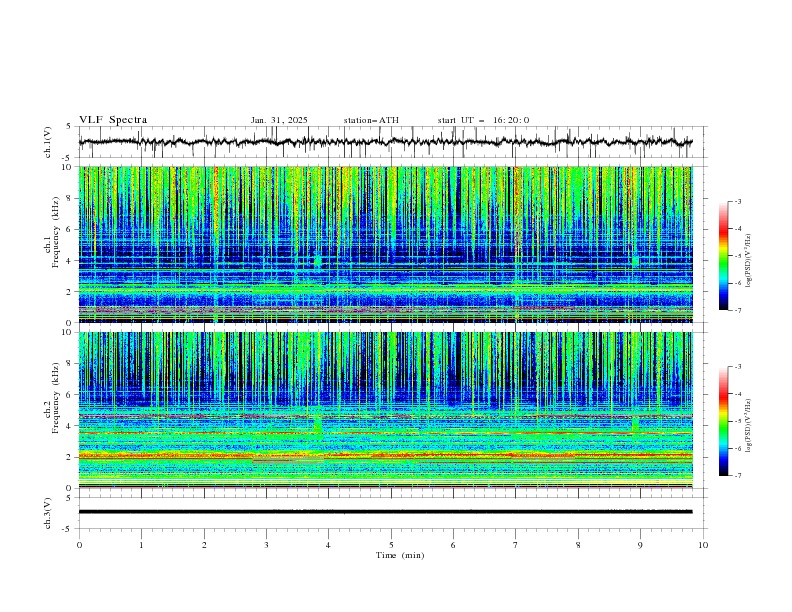Viewport: 792px width, 612px height.
Task: Click the time axis tick label '5'
Action: tap(391, 545)
